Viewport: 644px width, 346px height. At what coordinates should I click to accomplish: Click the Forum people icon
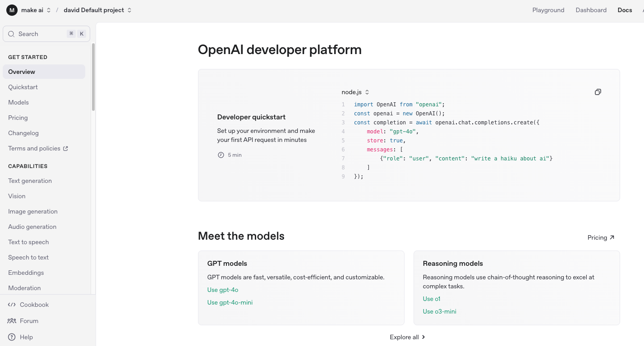(x=12, y=321)
